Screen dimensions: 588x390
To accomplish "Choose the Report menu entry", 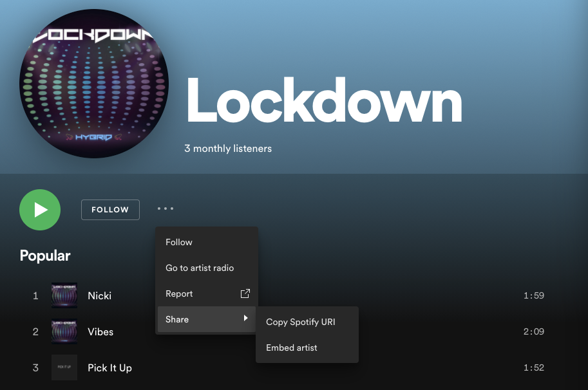I will pyautogui.click(x=179, y=293).
